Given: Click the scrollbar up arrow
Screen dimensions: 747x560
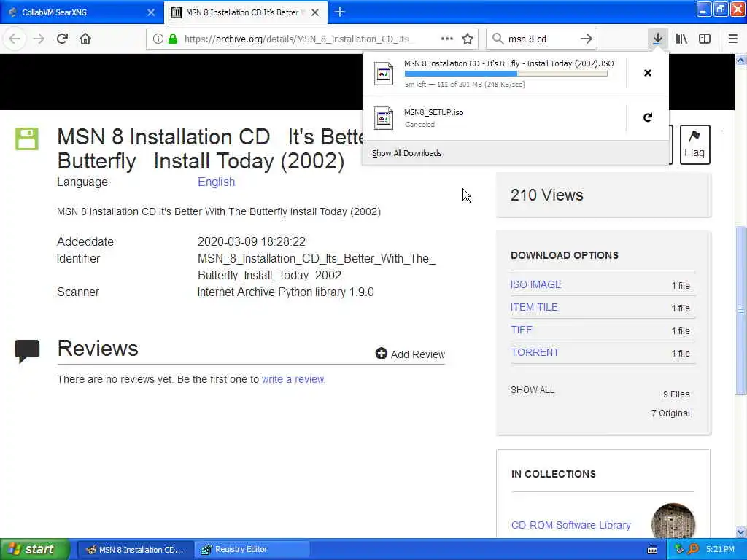Looking at the screenshot, I should click(x=740, y=60).
